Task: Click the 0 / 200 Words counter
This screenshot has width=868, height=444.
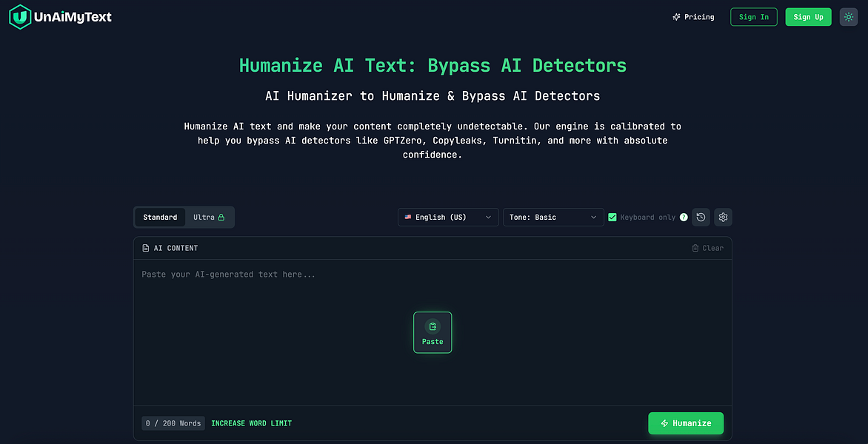Action: tap(173, 423)
